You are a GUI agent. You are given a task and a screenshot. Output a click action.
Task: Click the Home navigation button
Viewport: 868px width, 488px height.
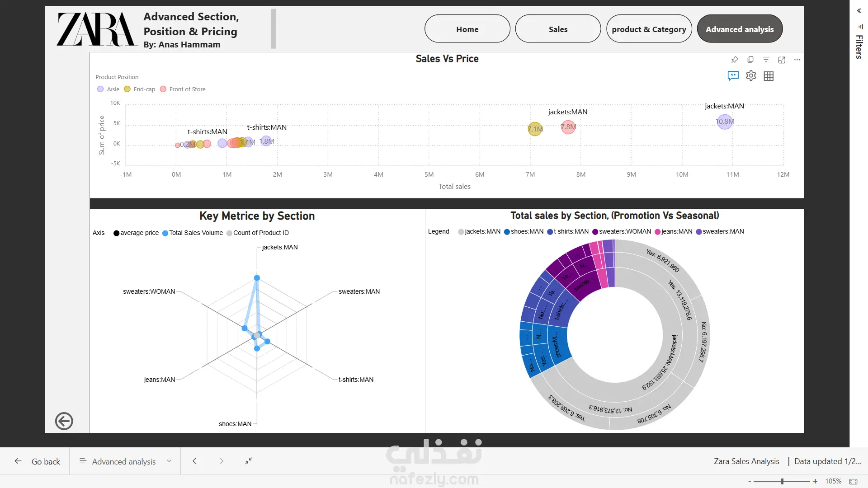point(467,29)
